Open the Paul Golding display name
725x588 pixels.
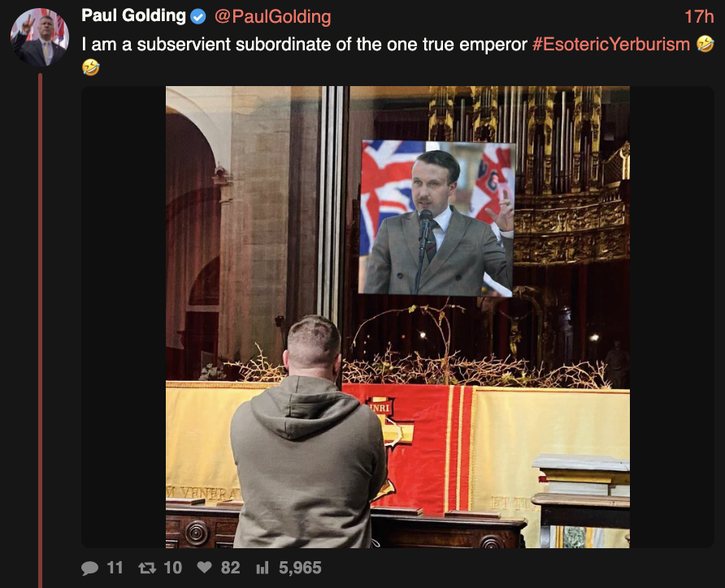[x=133, y=16]
